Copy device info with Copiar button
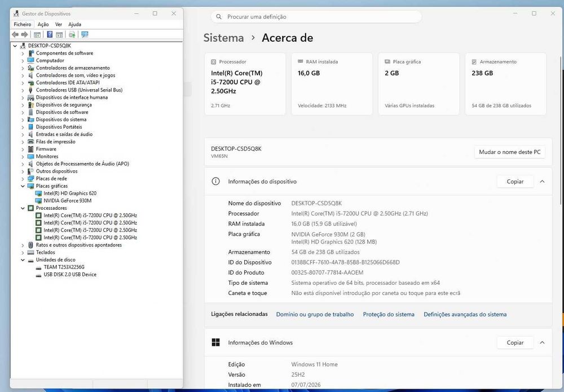Viewport: 564px width, 392px height. 515,182
